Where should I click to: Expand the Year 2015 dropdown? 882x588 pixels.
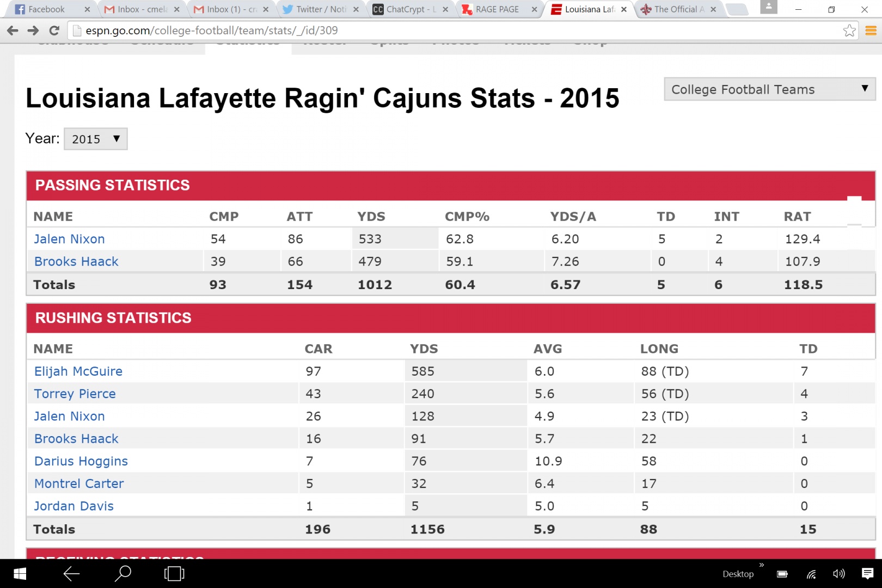pyautogui.click(x=96, y=139)
